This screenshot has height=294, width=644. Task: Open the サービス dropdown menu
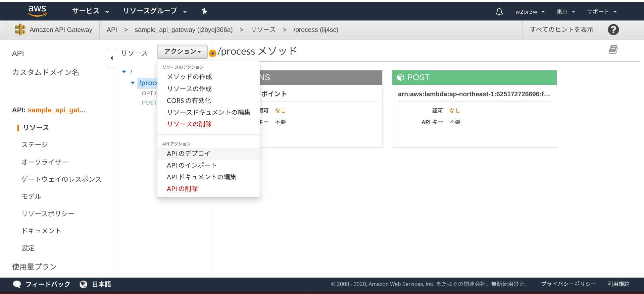tap(91, 11)
